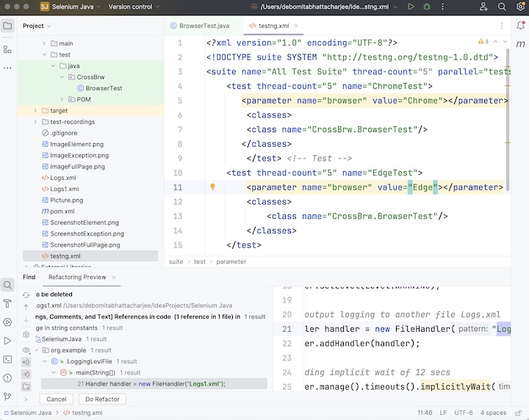
Task: Open the Build hammer tool window
Action: tap(7, 303)
